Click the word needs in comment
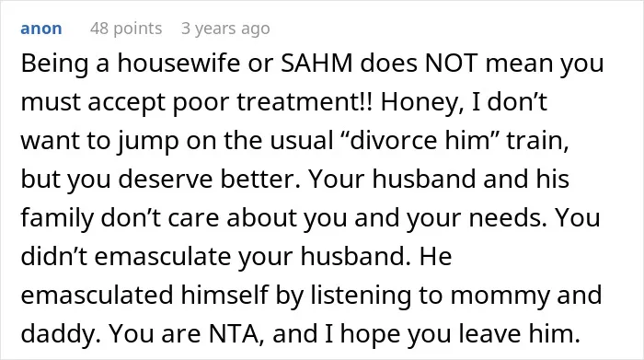 tap(508, 218)
